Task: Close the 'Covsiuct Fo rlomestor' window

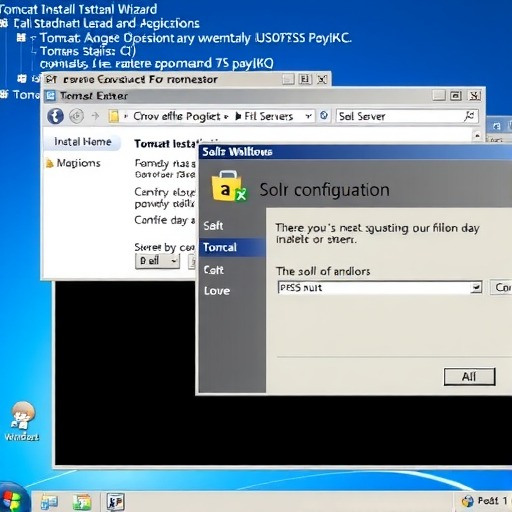Action: (x=322, y=79)
